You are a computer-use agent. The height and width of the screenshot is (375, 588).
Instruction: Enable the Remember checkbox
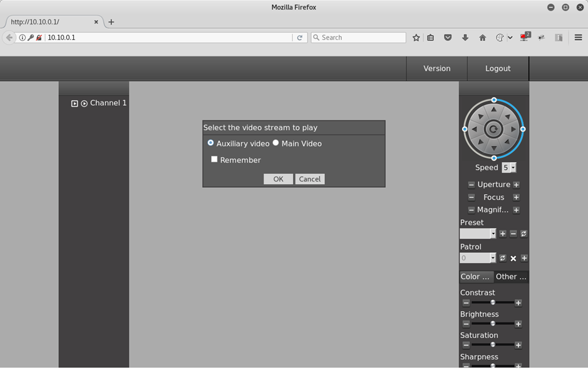coord(214,160)
